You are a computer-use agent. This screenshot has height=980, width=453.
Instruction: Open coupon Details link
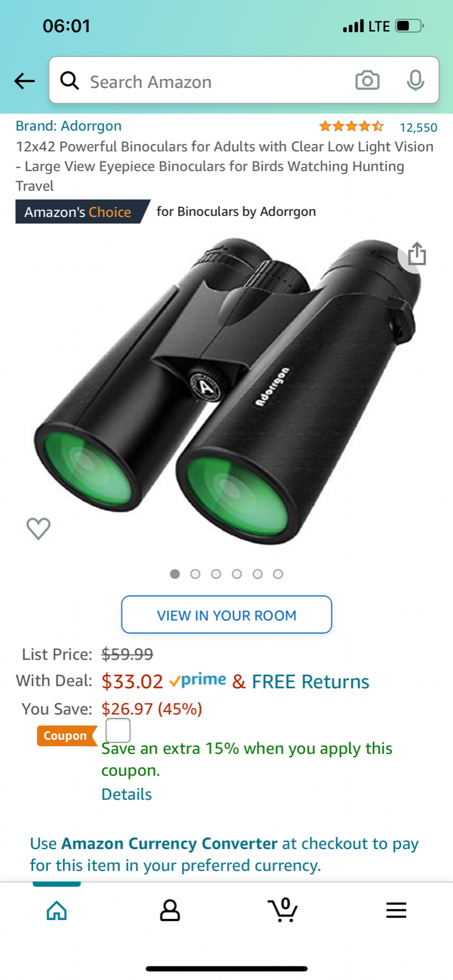pos(126,794)
